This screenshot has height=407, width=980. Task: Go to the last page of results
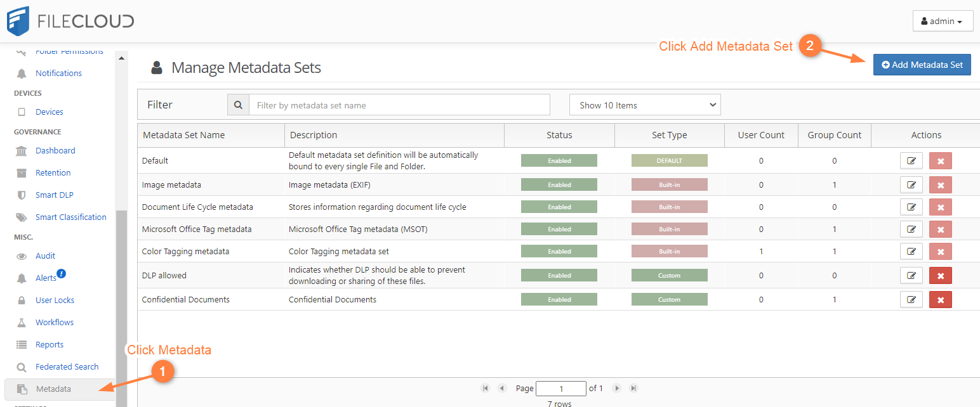pyautogui.click(x=633, y=388)
